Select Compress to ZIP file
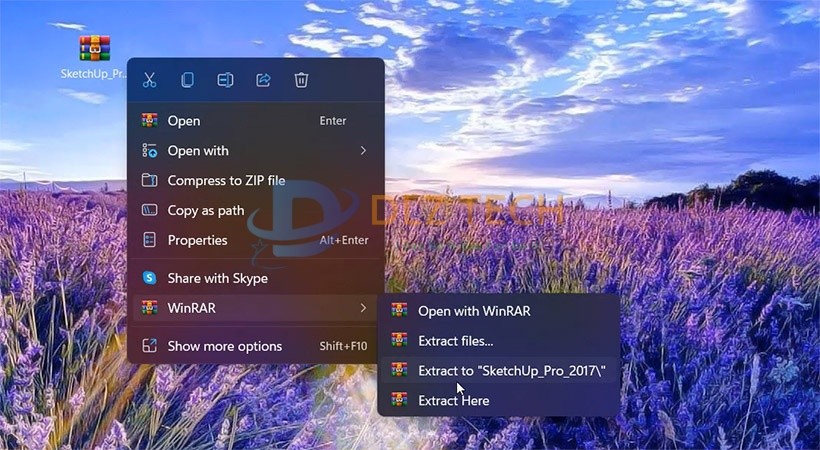Screen dimensions: 820x450 coord(226,181)
